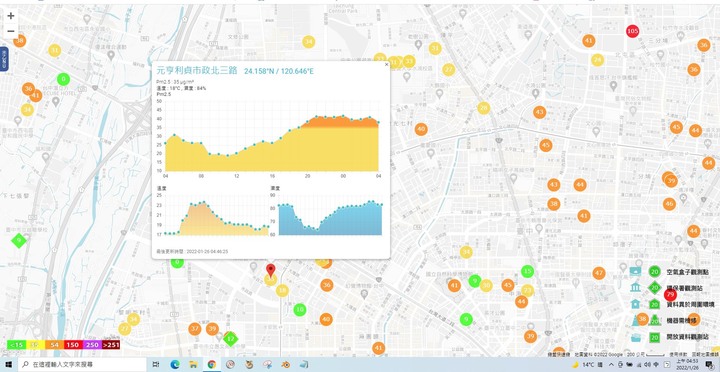Open File Explorer from the taskbar
The height and width of the screenshot is (372, 720).
[193, 365]
